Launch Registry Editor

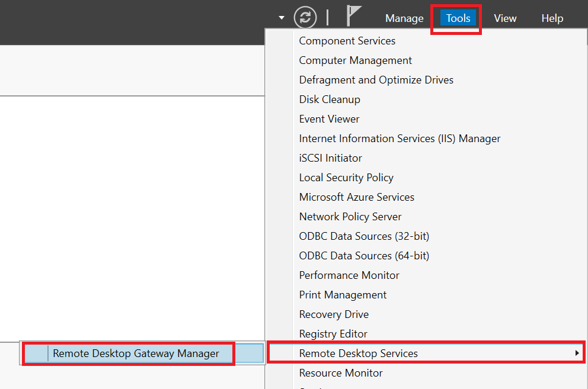[333, 334]
